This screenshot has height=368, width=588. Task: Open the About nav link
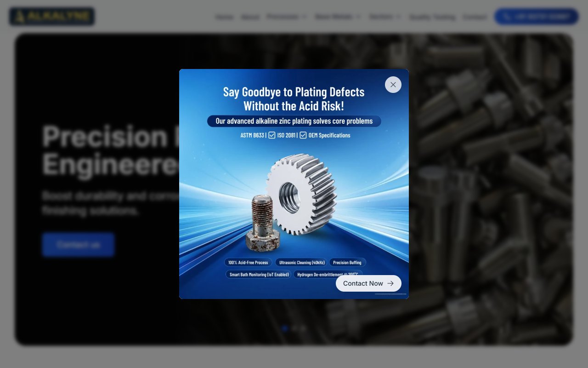click(250, 17)
